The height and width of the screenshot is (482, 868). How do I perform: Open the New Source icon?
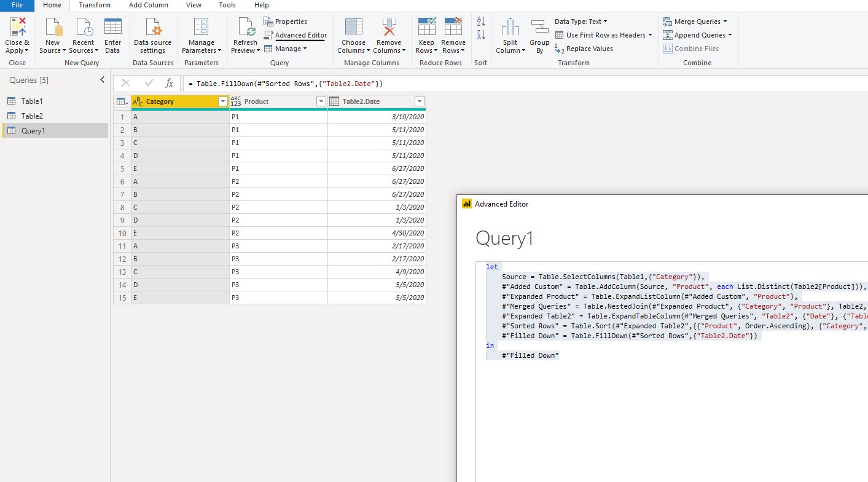click(x=53, y=27)
